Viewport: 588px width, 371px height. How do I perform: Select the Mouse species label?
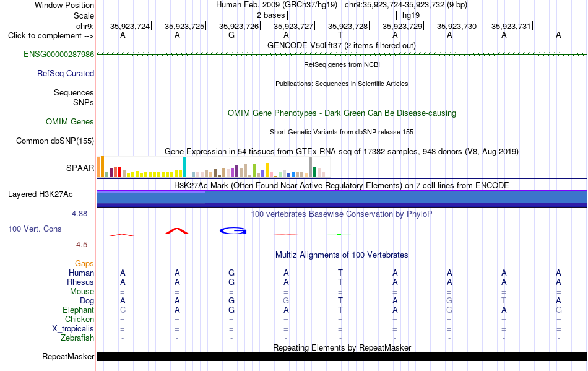82,292
